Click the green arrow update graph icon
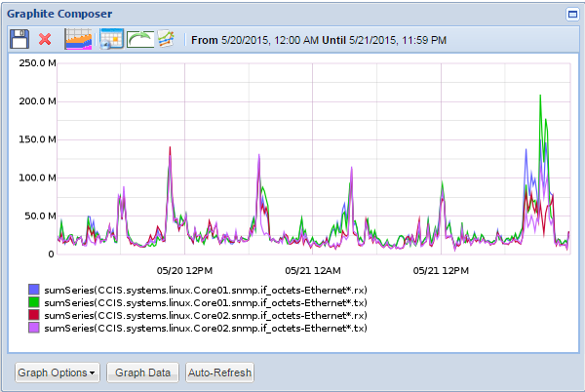Image resolution: width=585 pixels, height=392 pixels. coord(140,39)
